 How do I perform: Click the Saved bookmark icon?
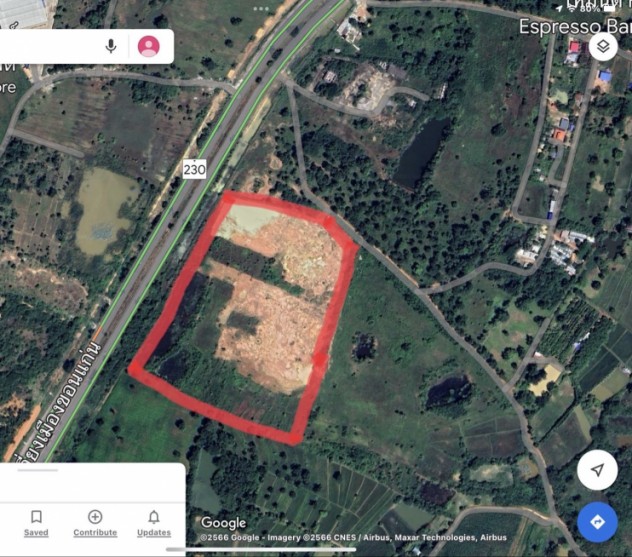coord(36,517)
